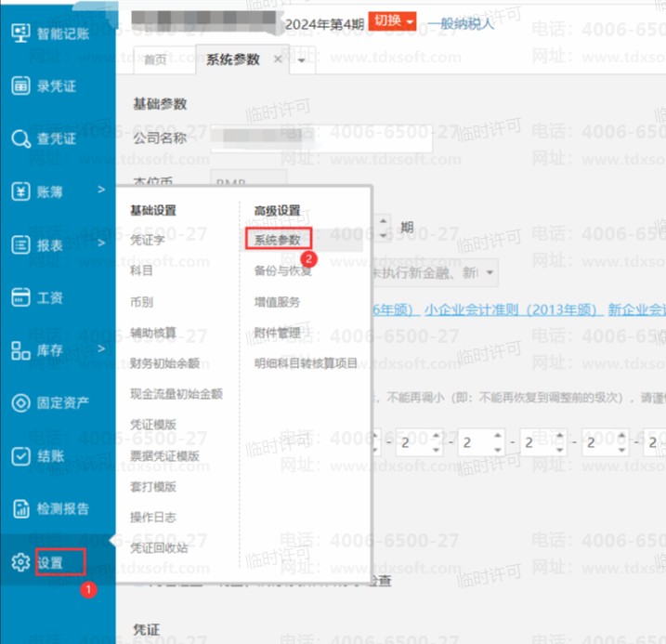Open 凭证字 under 基础设置

pyautogui.click(x=148, y=240)
